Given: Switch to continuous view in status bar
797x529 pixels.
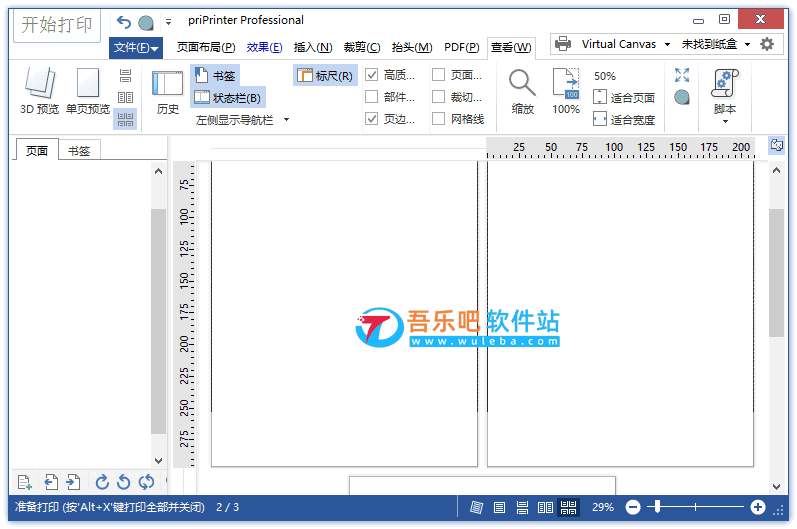Looking at the screenshot, I should tap(522, 507).
